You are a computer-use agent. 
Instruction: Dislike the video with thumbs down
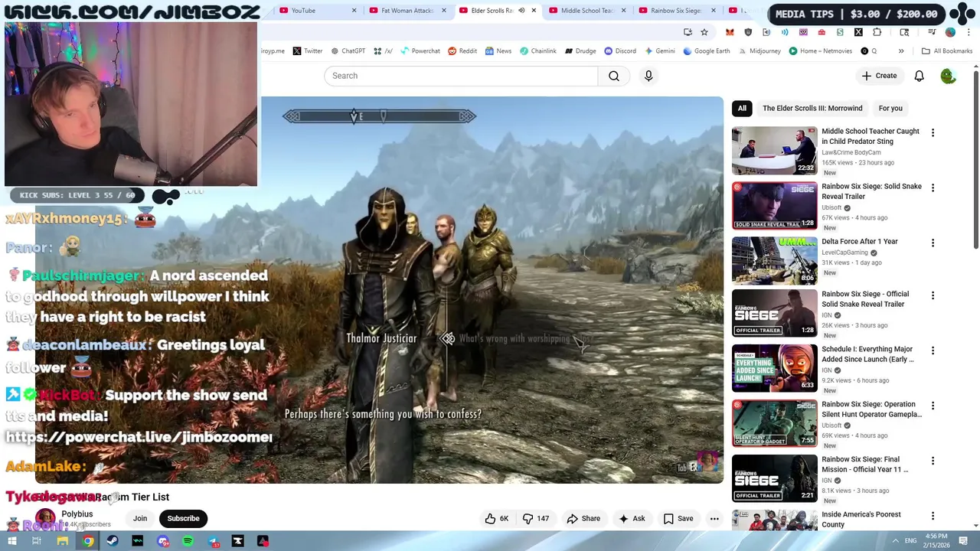(x=536, y=519)
